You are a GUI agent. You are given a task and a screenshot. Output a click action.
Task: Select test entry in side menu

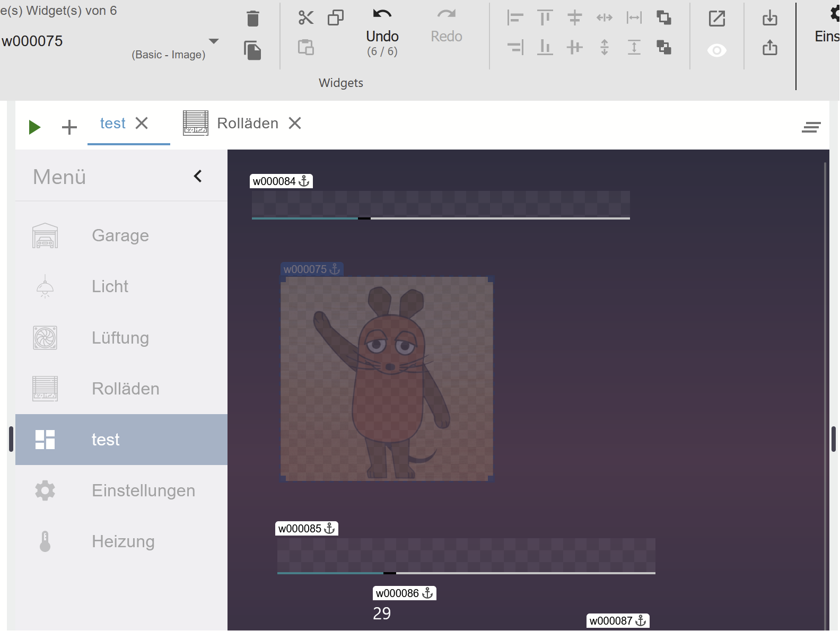(121, 440)
